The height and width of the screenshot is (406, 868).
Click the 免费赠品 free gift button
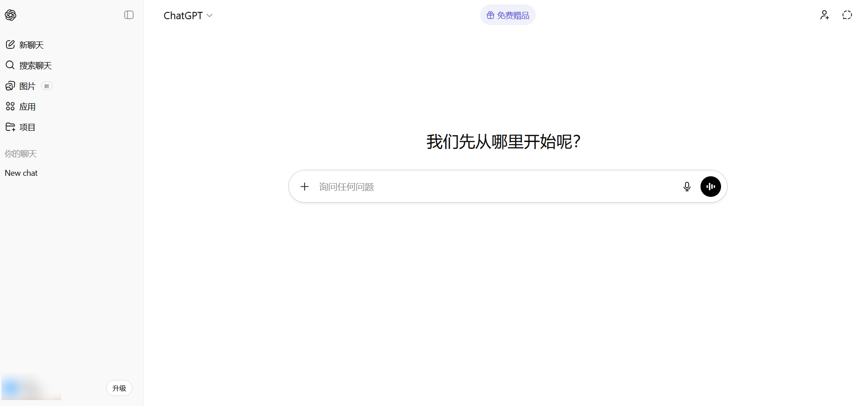(x=507, y=15)
